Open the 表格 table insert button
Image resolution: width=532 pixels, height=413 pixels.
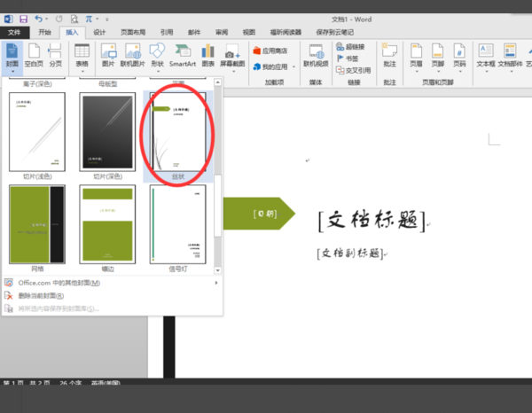click(x=82, y=58)
